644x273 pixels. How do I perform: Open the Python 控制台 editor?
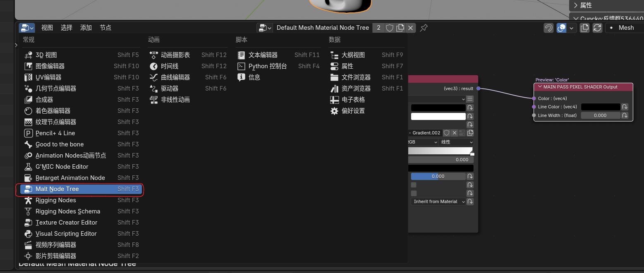267,66
